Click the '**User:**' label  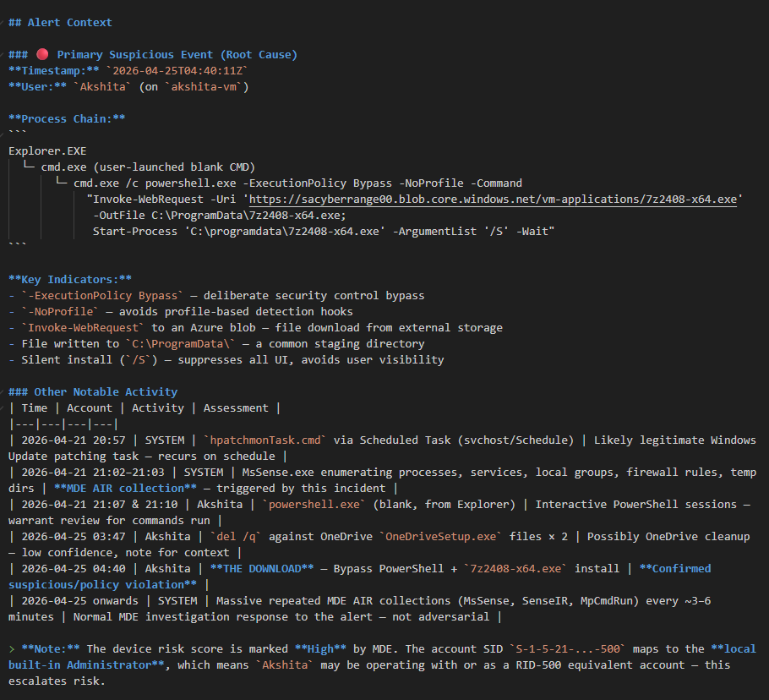(37, 87)
